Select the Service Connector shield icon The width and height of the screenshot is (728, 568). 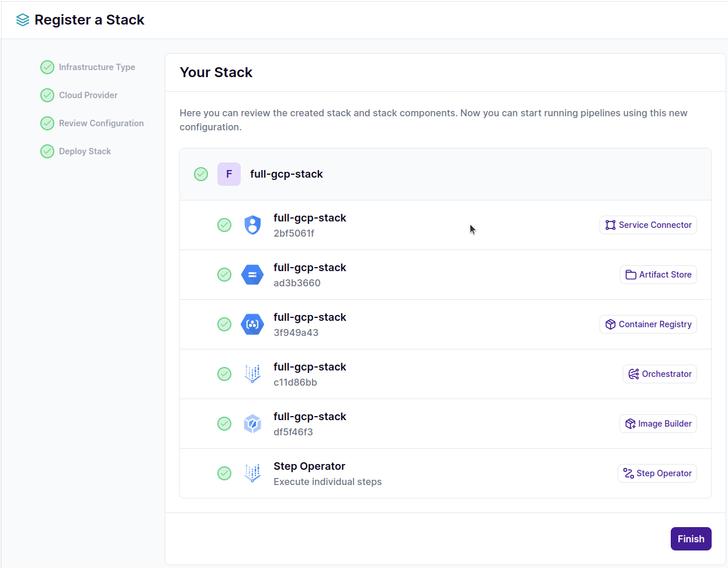[252, 225]
